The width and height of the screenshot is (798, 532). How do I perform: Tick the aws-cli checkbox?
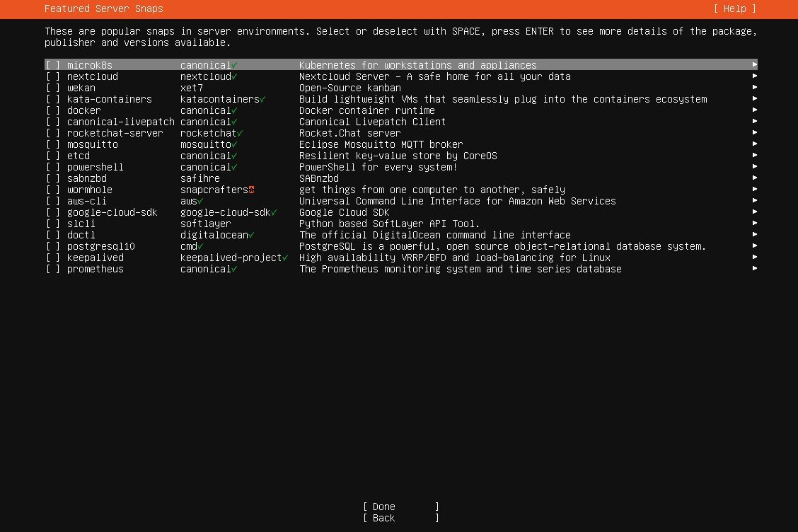[x=53, y=201]
